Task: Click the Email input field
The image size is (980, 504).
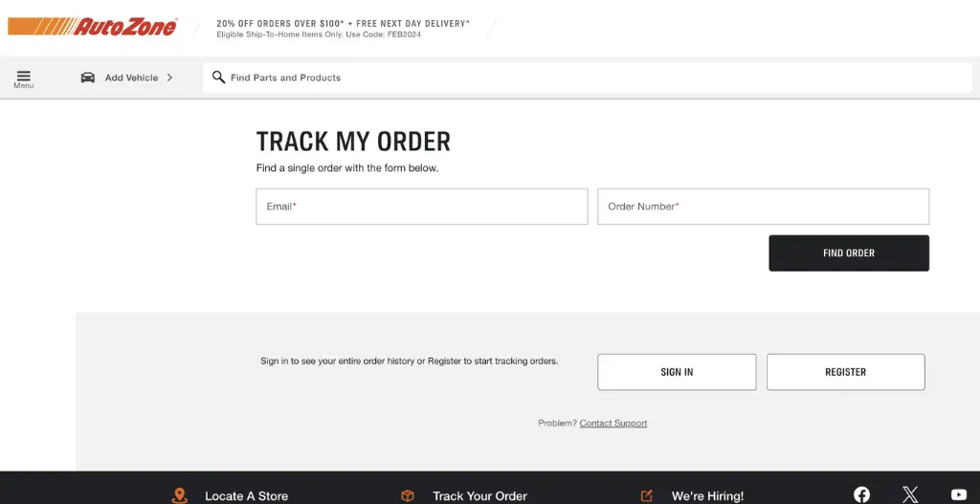Action: [421, 207]
